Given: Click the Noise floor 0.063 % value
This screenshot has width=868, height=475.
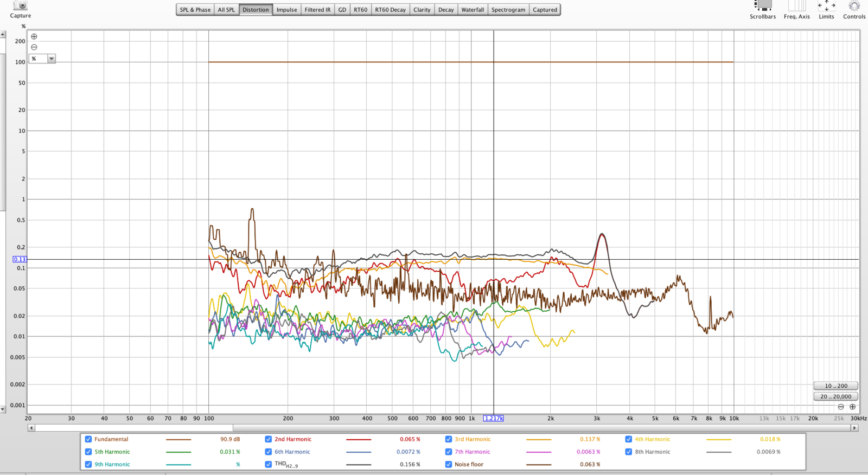Looking at the screenshot, I should coord(590,464).
